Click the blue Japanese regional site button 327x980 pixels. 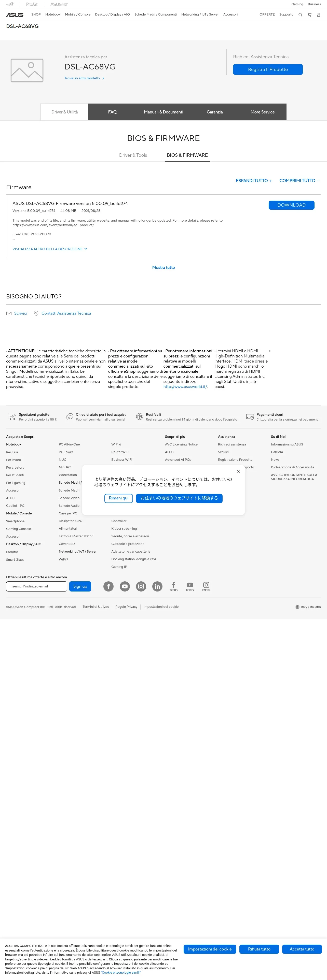click(179, 498)
